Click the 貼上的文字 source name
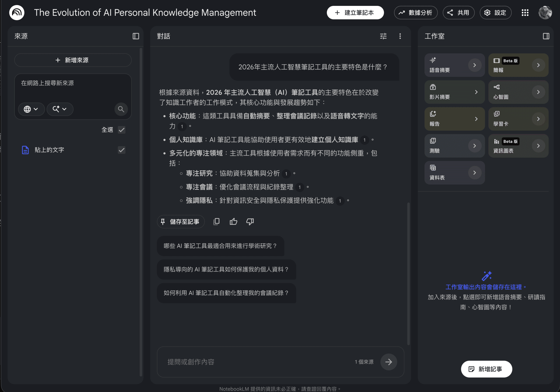This screenshot has width=560, height=392. tap(49, 150)
